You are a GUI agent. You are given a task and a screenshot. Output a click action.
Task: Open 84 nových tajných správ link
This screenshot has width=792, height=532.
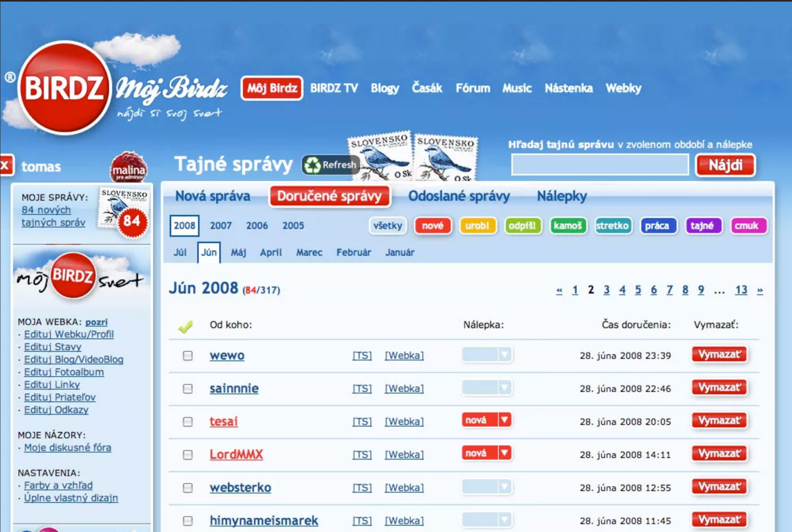pyautogui.click(x=53, y=216)
